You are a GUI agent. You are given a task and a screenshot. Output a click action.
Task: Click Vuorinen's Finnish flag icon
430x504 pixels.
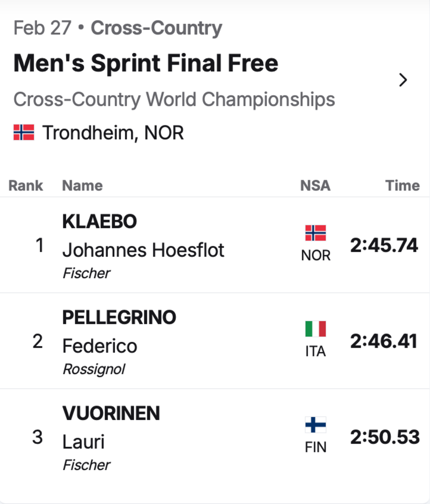click(316, 424)
